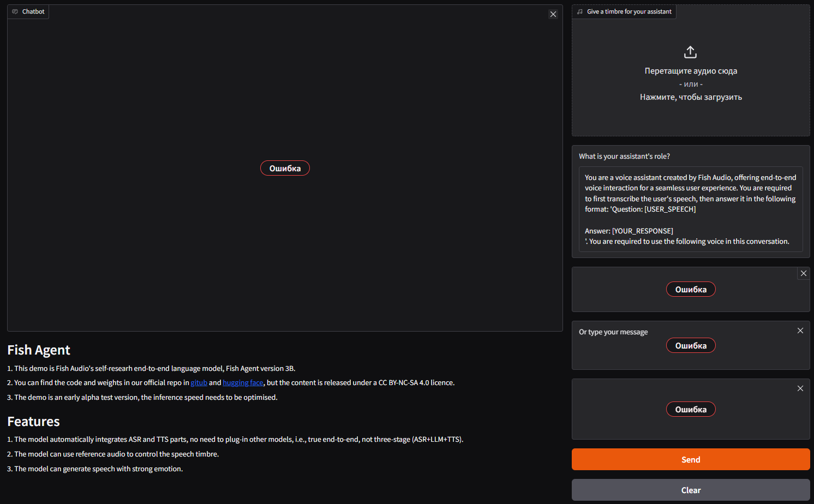The height and width of the screenshot is (504, 814).
Task: Open the hugging face link
Action: coord(243,383)
